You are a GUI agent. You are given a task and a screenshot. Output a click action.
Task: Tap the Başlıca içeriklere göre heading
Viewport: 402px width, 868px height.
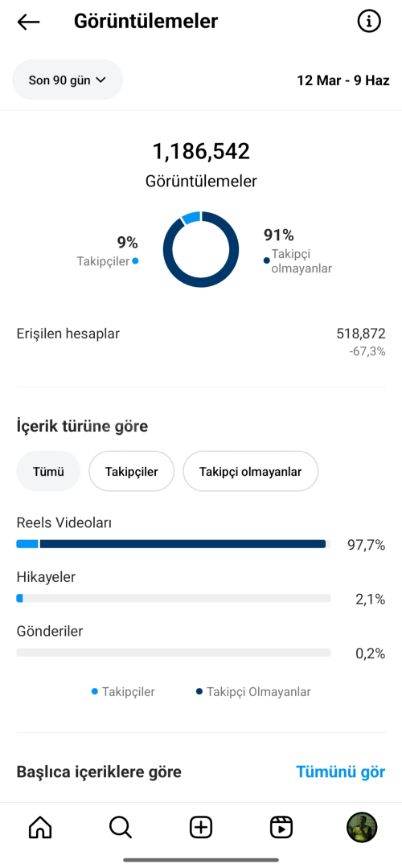click(x=99, y=772)
